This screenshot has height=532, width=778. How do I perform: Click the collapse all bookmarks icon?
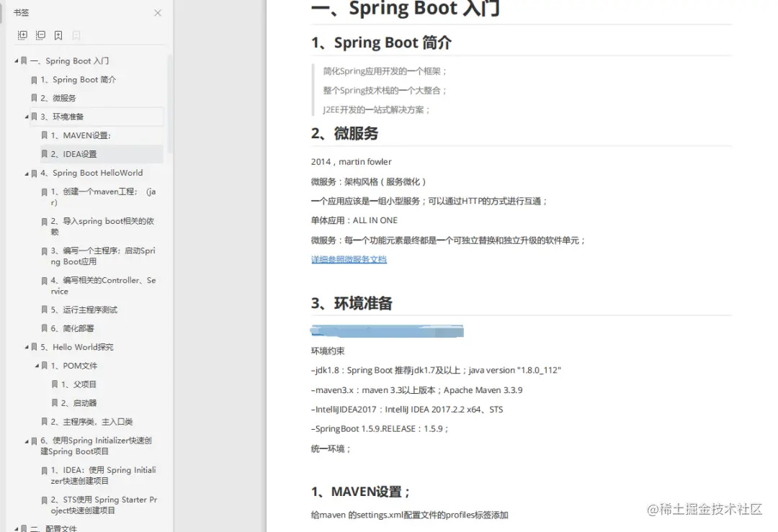[x=40, y=35]
